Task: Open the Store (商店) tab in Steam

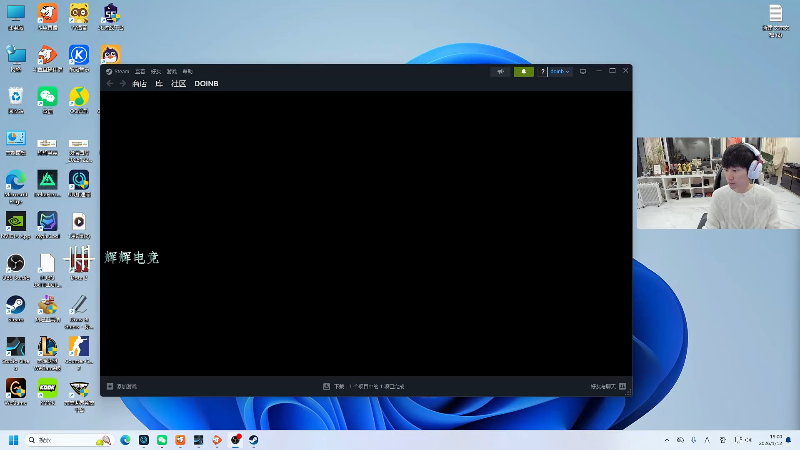Action: coord(139,84)
